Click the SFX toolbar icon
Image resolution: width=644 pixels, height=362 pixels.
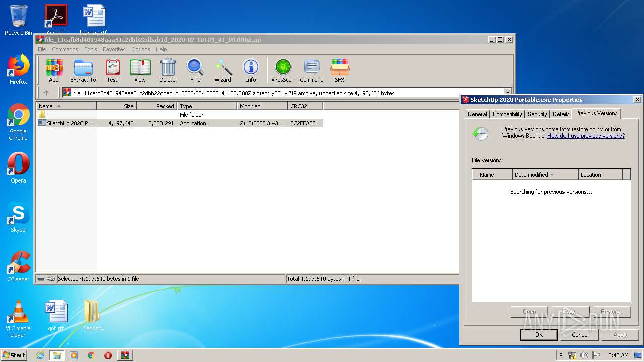[340, 71]
